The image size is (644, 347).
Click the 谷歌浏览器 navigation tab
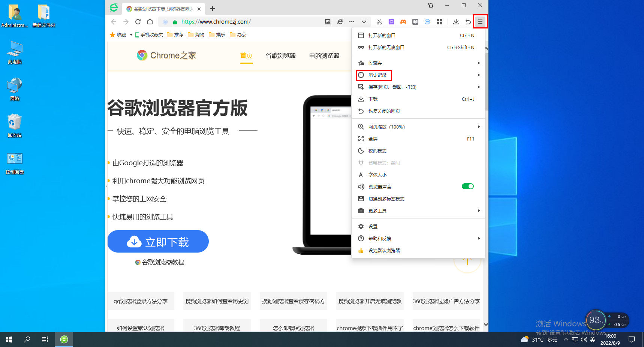[281, 55]
